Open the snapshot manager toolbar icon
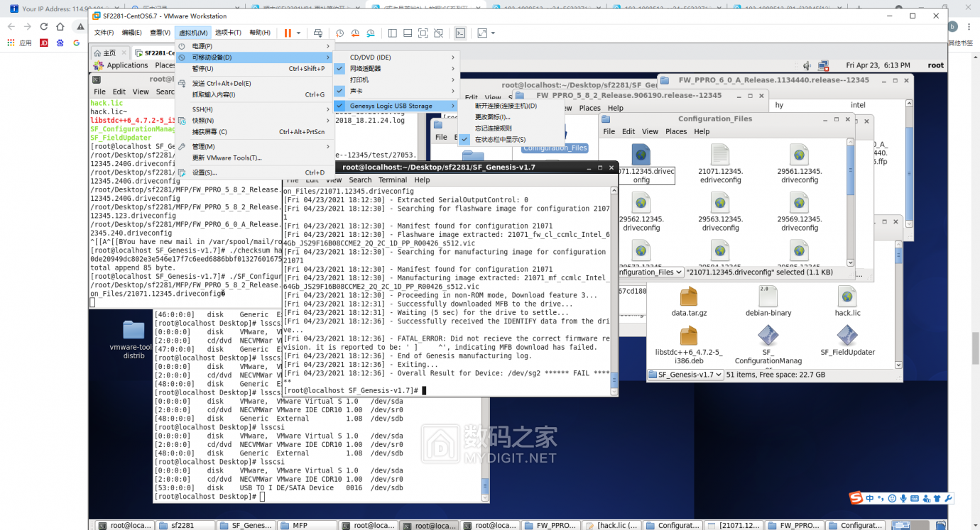Image resolution: width=980 pixels, height=530 pixels. click(371, 33)
